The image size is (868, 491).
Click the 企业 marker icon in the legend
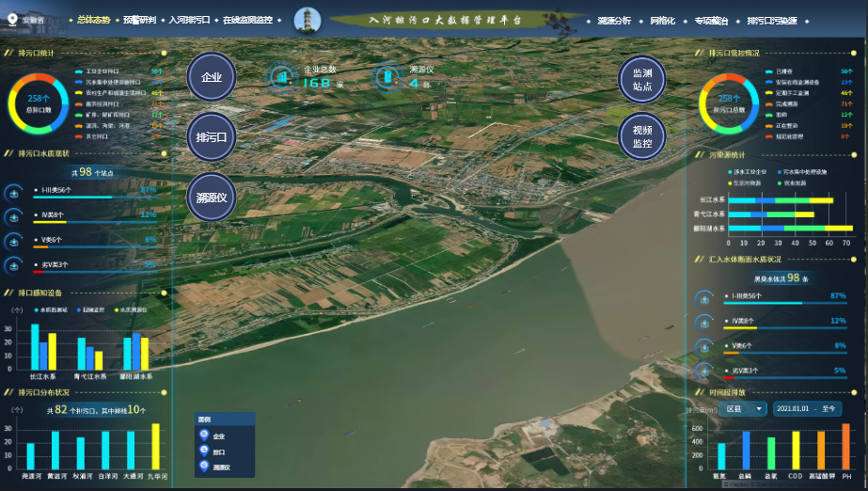[204, 436]
